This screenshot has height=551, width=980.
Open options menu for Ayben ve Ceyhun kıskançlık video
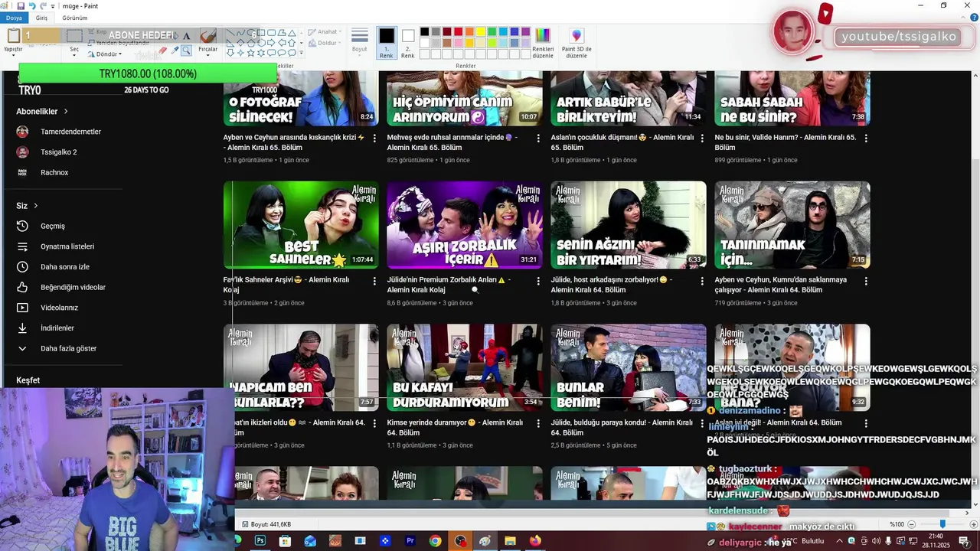click(374, 138)
